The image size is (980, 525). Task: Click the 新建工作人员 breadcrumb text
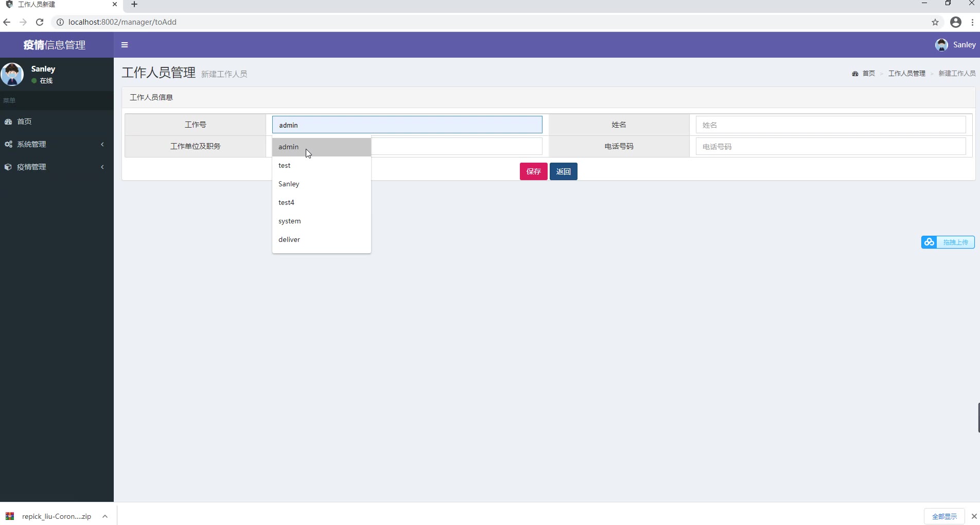pos(957,74)
